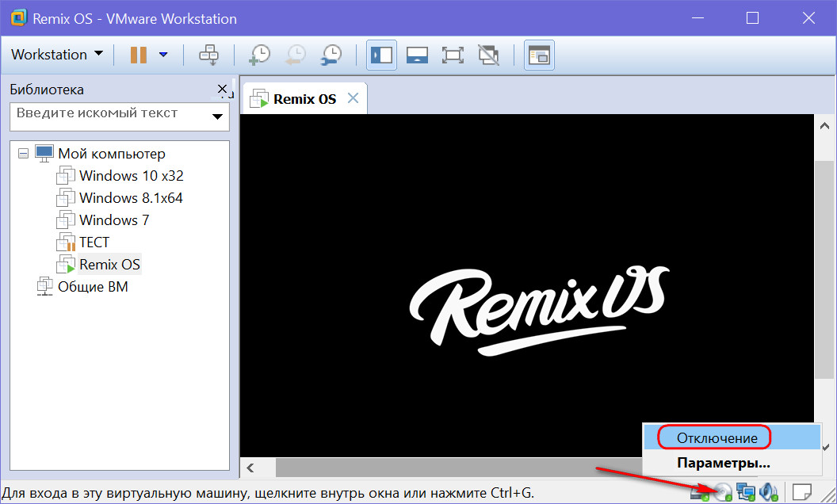Click the sound card status icon
The height and width of the screenshot is (504, 837).
click(x=769, y=492)
